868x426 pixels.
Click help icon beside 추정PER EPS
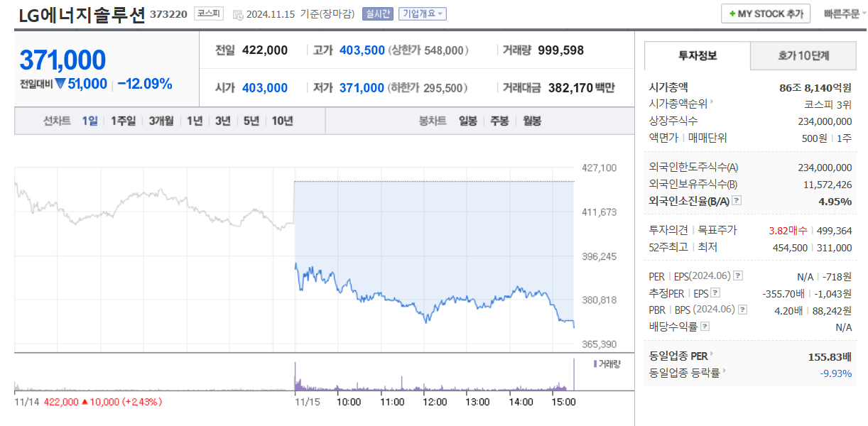click(x=715, y=293)
